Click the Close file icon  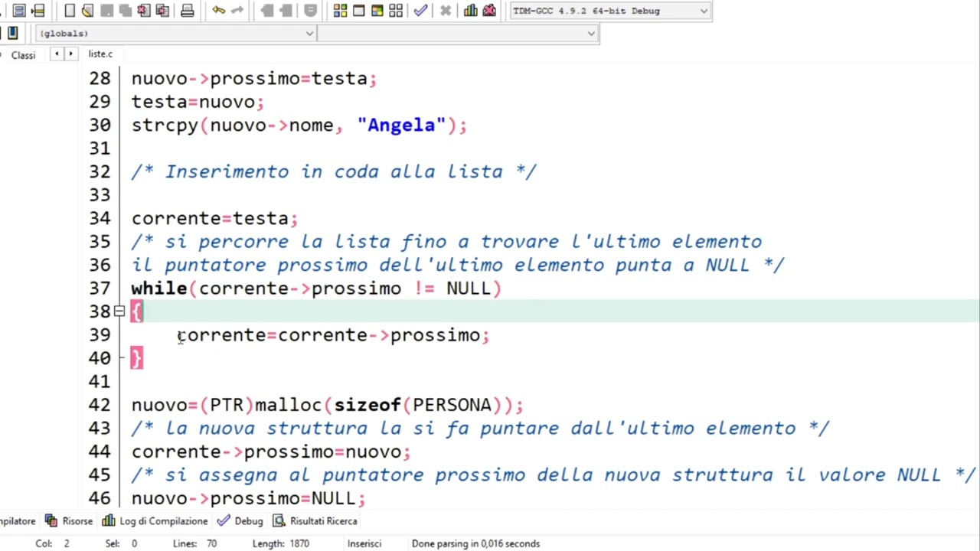144,11
